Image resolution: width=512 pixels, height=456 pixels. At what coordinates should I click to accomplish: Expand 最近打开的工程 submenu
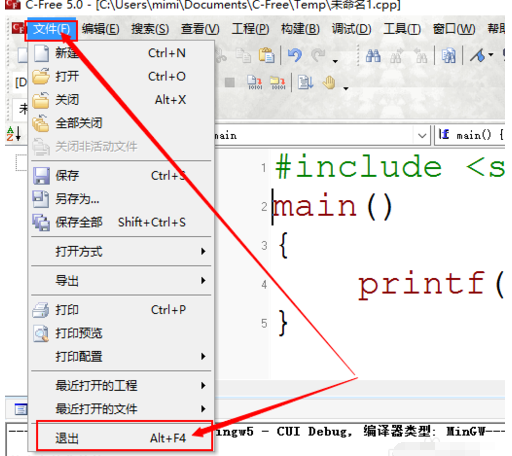[121, 386]
